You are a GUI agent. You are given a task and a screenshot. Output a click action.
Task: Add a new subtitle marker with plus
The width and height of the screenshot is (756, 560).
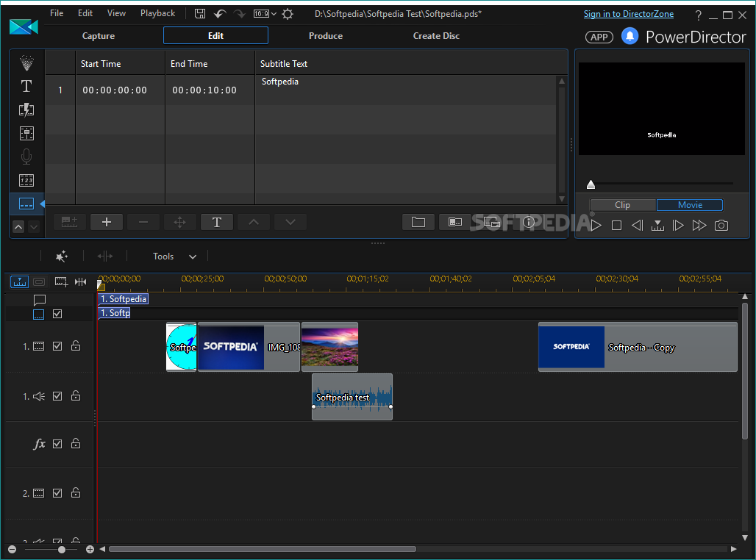107,222
